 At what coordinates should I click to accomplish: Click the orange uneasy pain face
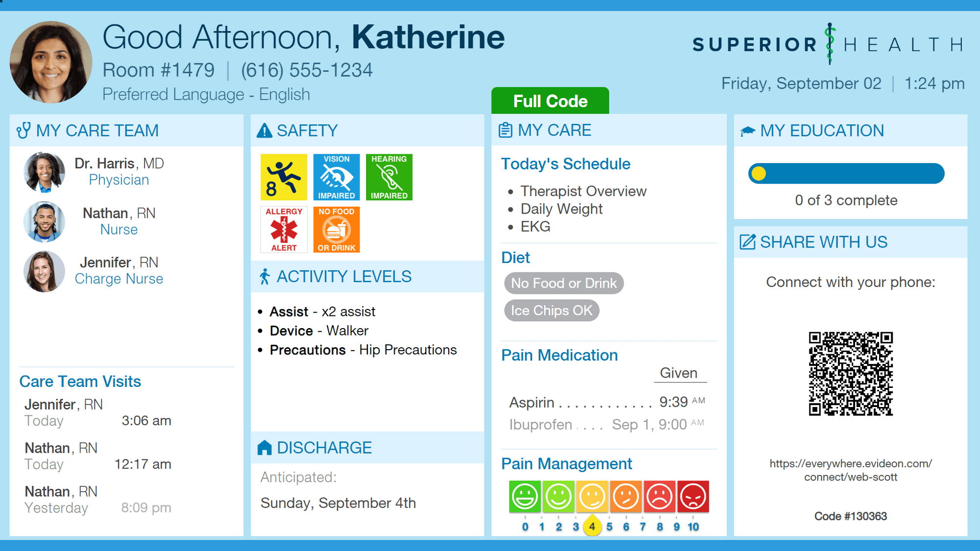coord(626,496)
